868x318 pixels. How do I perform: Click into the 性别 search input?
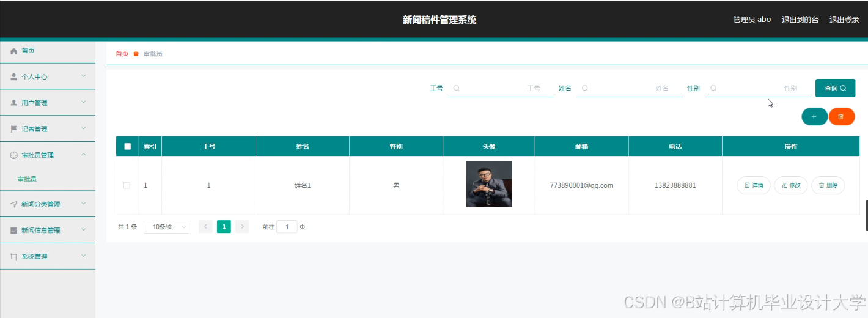(758, 88)
